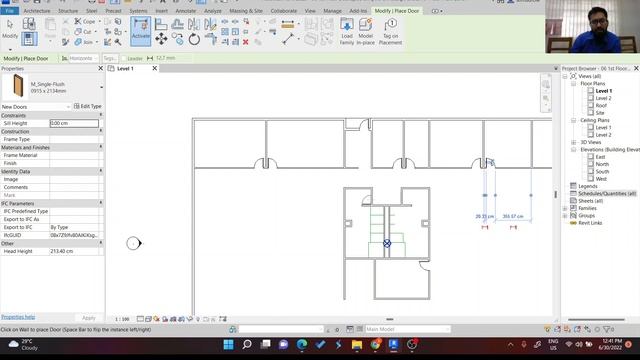
Task: Select the Mirror Pick Axis tool
Action: click(x=194, y=24)
